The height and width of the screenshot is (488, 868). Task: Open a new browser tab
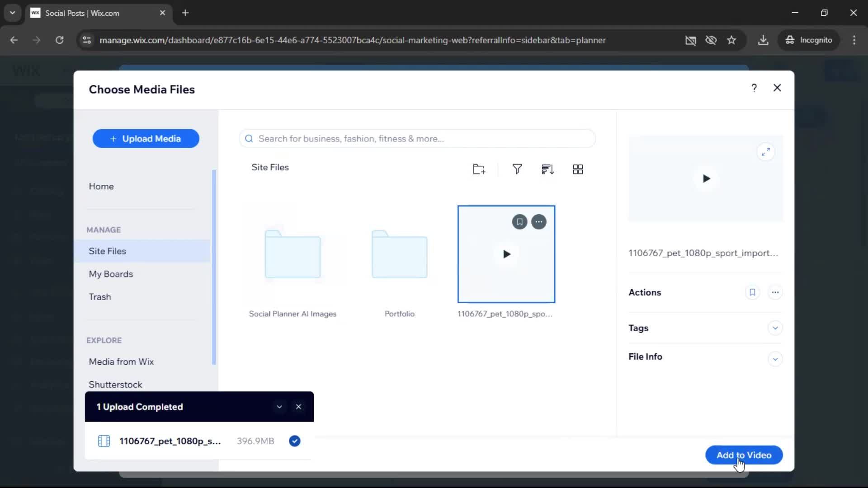coord(185,13)
